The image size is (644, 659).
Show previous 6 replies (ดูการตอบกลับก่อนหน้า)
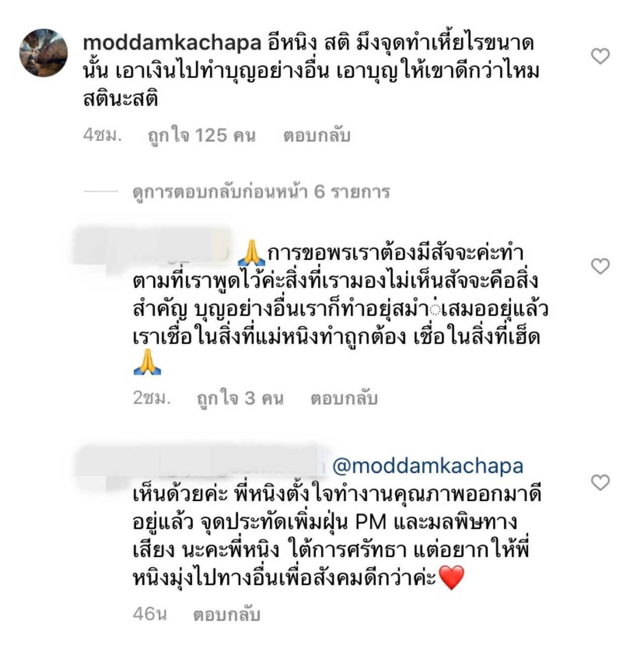point(261,192)
